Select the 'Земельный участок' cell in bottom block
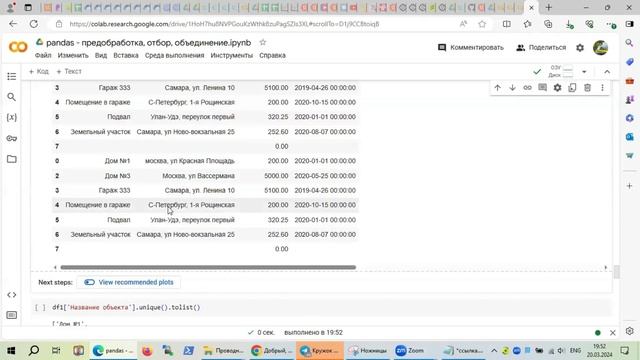Viewport: 640px width, 360px height. pyautogui.click(x=100, y=235)
